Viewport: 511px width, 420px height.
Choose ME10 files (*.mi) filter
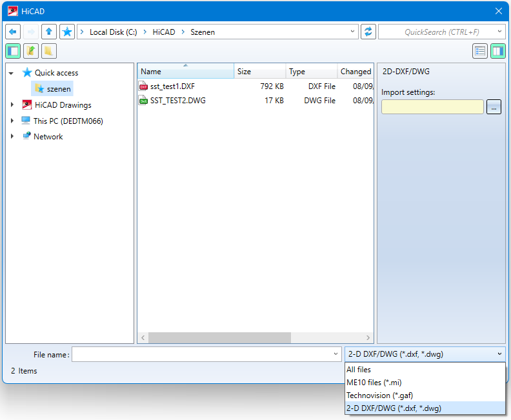[x=425, y=382]
